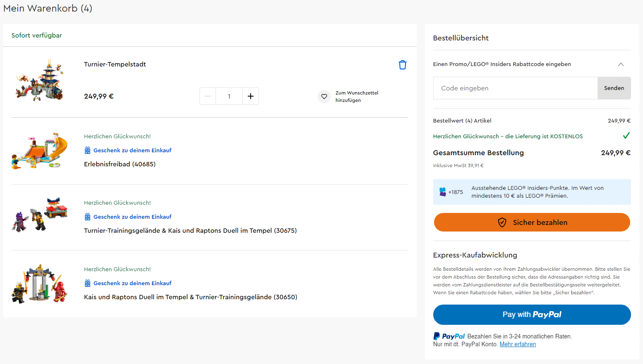
Task: Click the Sicher bezahlen button
Action: pos(532,222)
